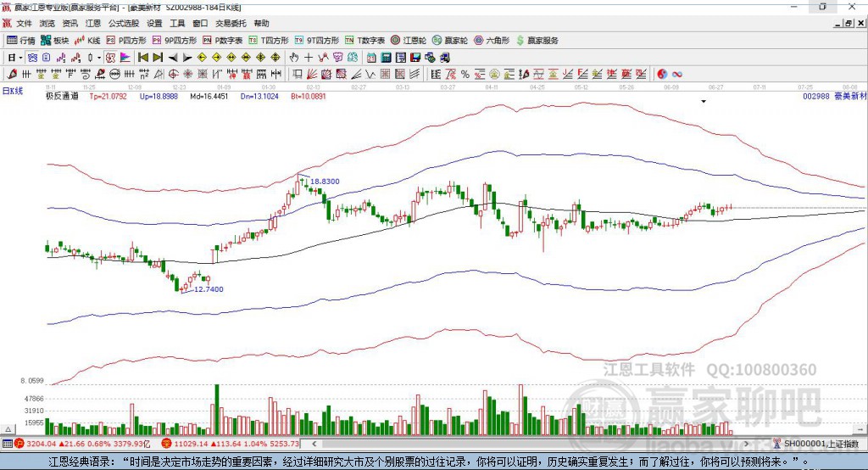Open the 江恩 menu
This screenshot has width=868, height=470.
(93, 23)
